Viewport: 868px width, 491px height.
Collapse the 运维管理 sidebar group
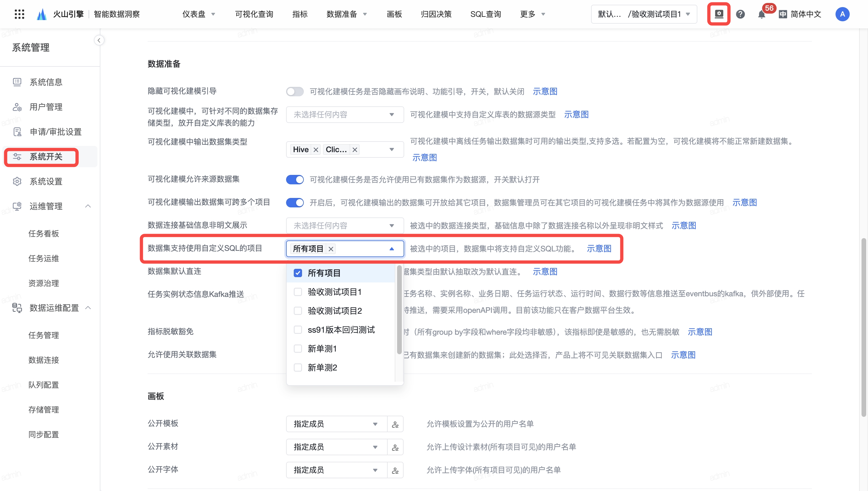point(88,206)
